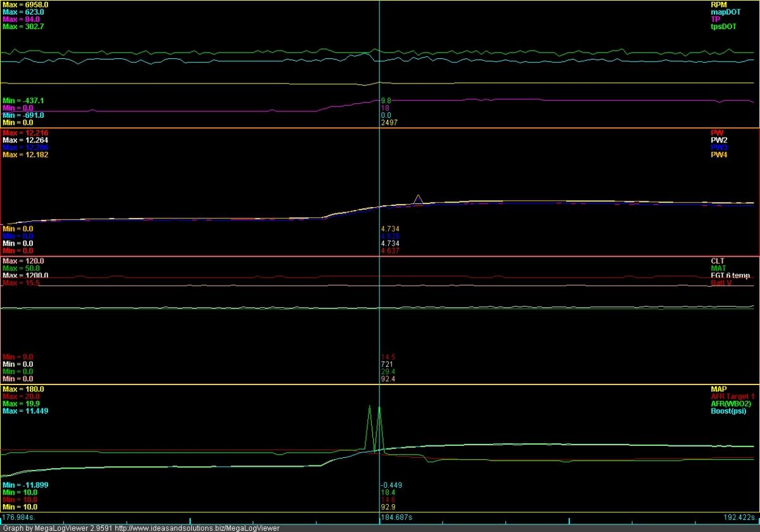The image size is (760, 532).
Task: Click the AFR(WBO2) legend label
Action: tap(731, 403)
